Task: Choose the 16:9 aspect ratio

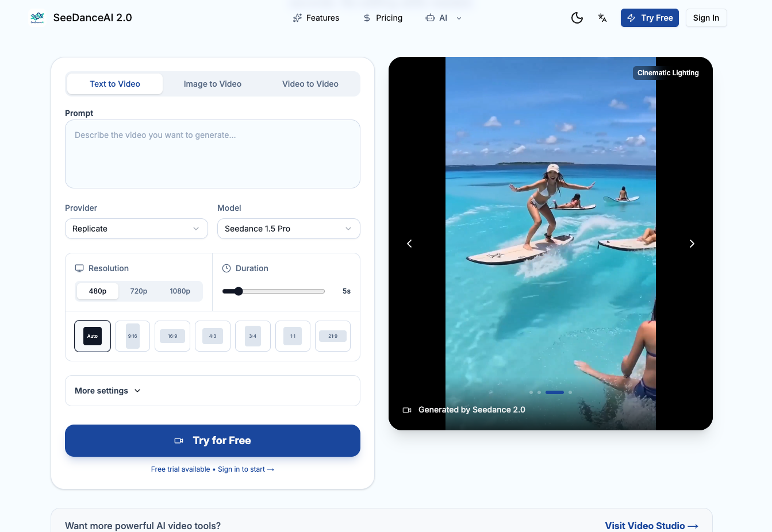Action: tap(172, 336)
